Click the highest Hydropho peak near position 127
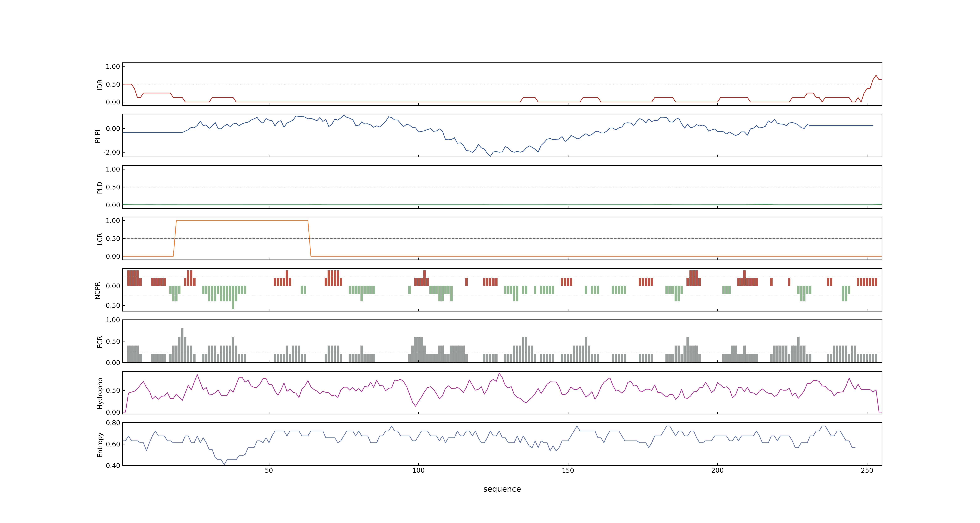The image size is (980, 523). coord(499,373)
